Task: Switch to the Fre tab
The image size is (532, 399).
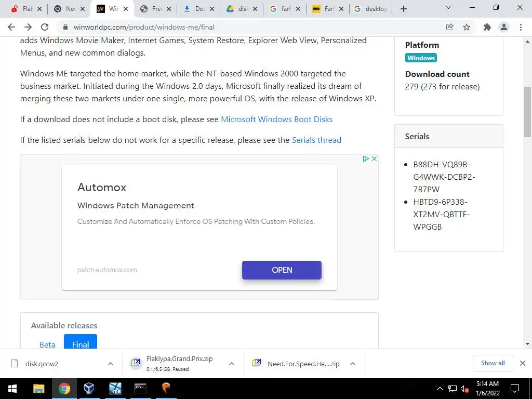Action: point(151,9)
